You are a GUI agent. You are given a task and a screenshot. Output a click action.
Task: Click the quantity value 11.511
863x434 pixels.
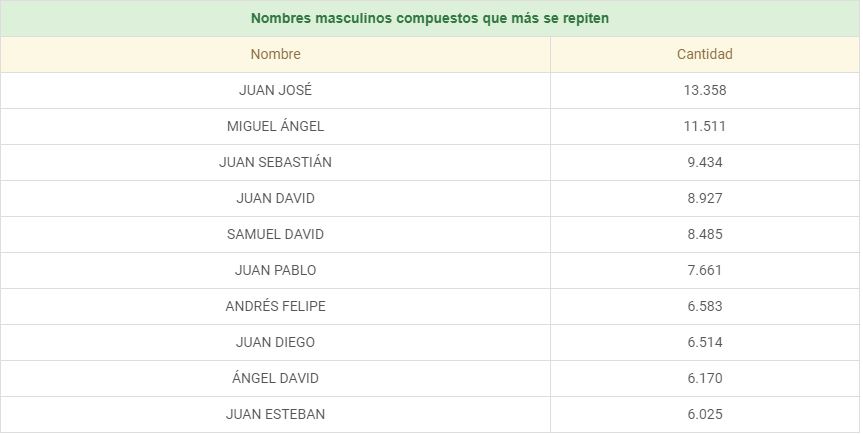click(x=704, y=126)
